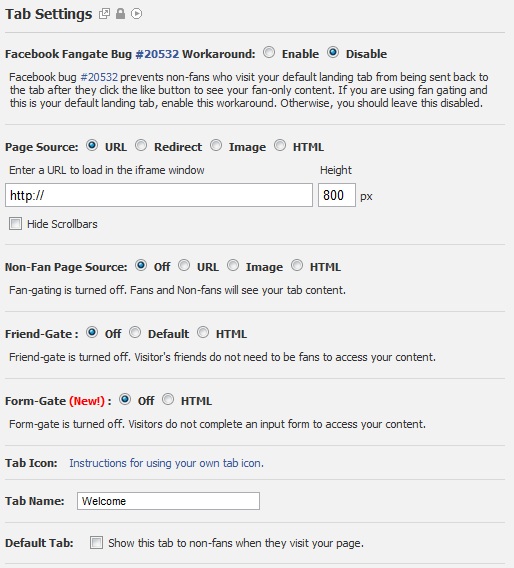
Task: Set Non-Fan Page Source to HTML
Action: coord(297,265)
